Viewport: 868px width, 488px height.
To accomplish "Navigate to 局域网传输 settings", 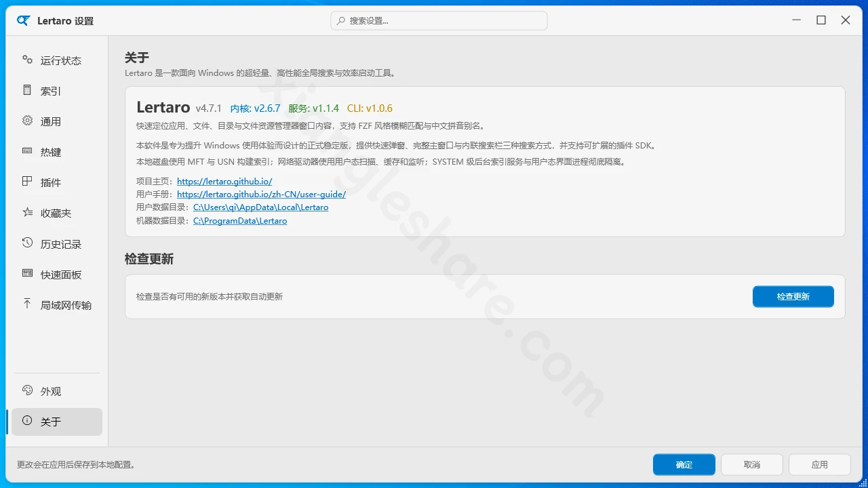I will tap(57, 304).
